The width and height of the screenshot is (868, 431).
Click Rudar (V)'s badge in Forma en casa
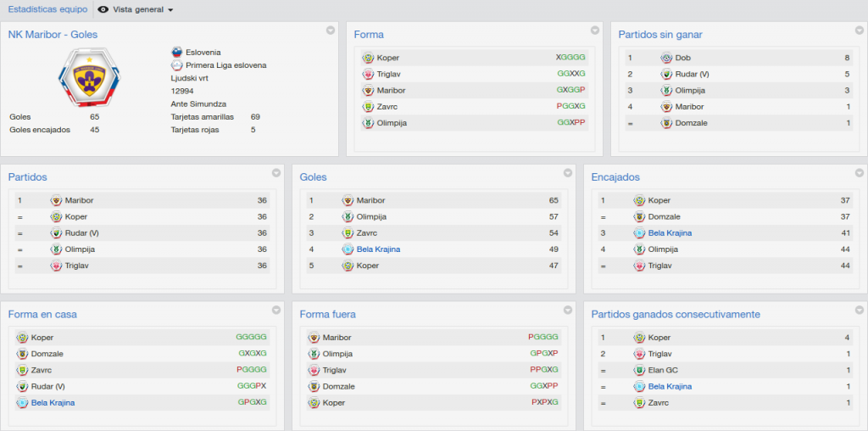22,387
